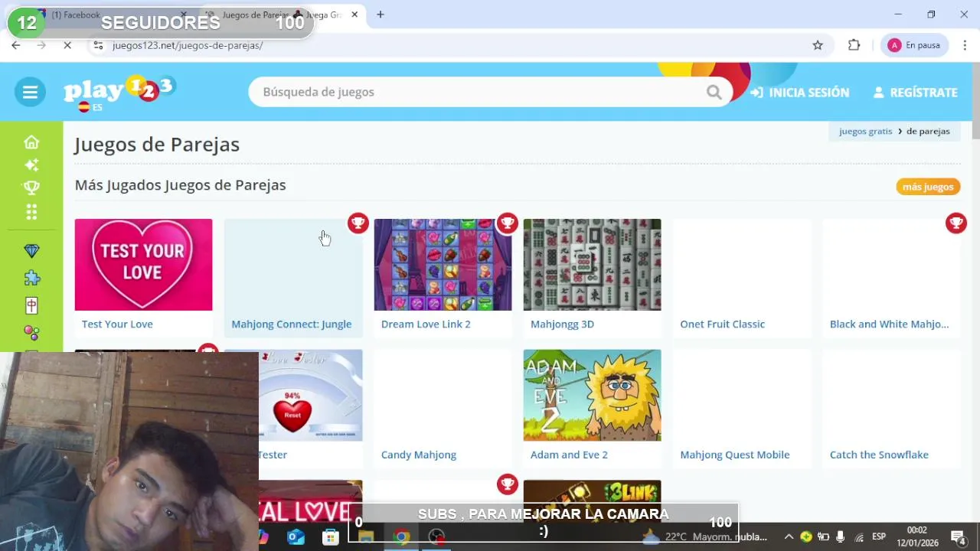This screenshot has height=551, width=980.
Task: Click the ESP keyboard language indicator
Action: [879, 536]
